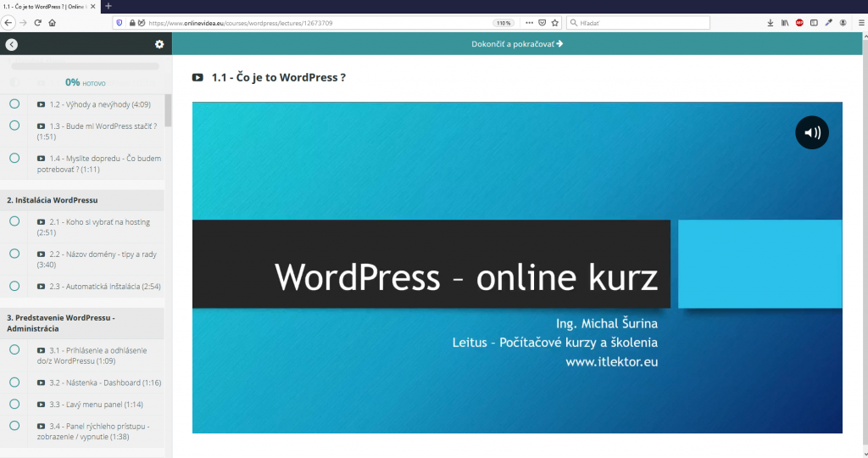The height and width of the screenshot is (458, 868).
Task: Open the Firefox account avatar icon
Action: click(x=843, y=23)
